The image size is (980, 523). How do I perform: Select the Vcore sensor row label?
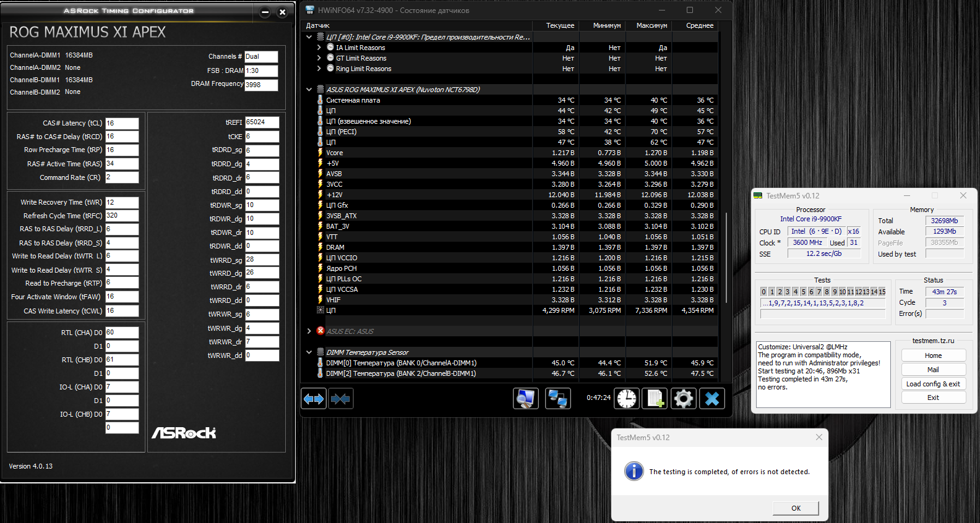[335, 153]
